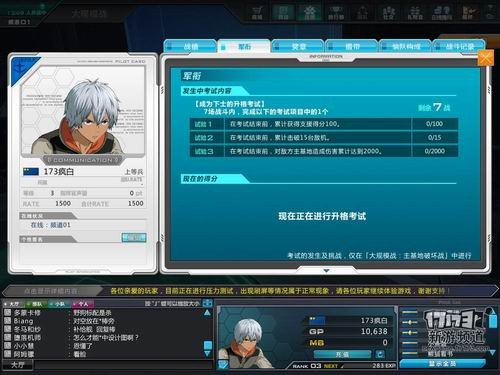Click the shop cart icon in top bar
This screenshot has height=375, width=500.
257,12
